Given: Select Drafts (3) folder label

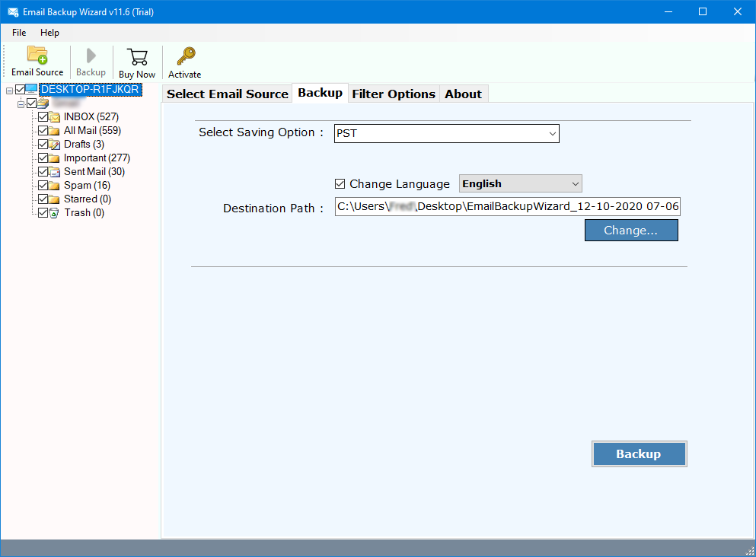Looking at the screenshot, I should [x=84, y=144].
